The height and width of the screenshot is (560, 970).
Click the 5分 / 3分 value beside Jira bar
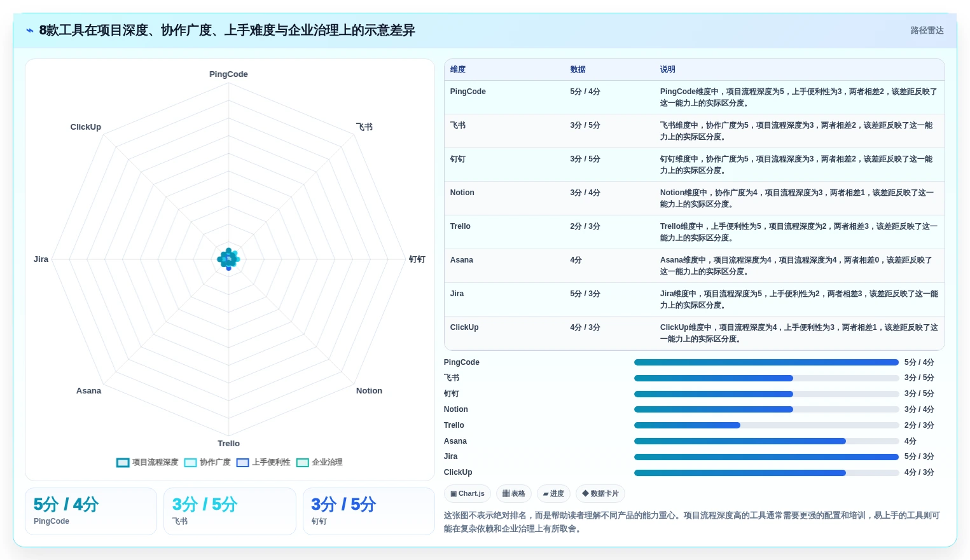point(919,457)
